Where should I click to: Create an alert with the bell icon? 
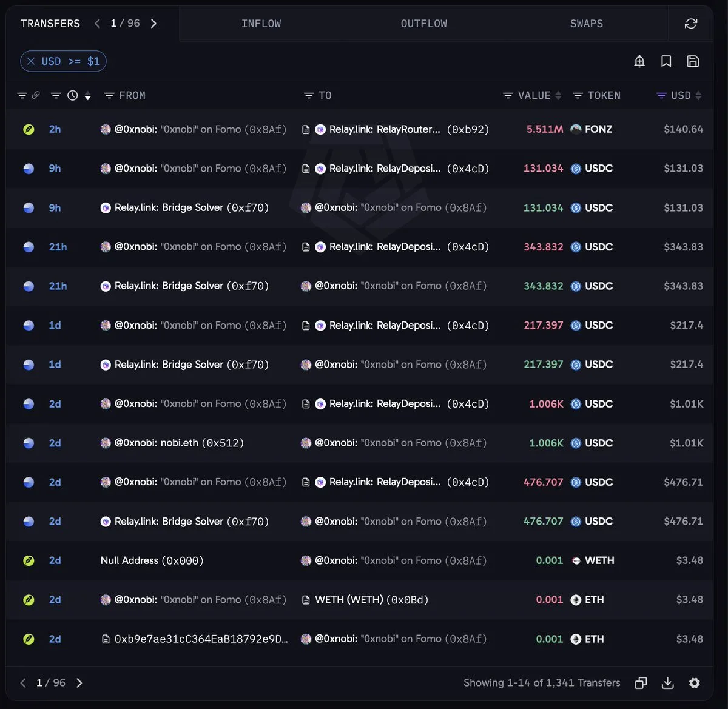(639, 61)
